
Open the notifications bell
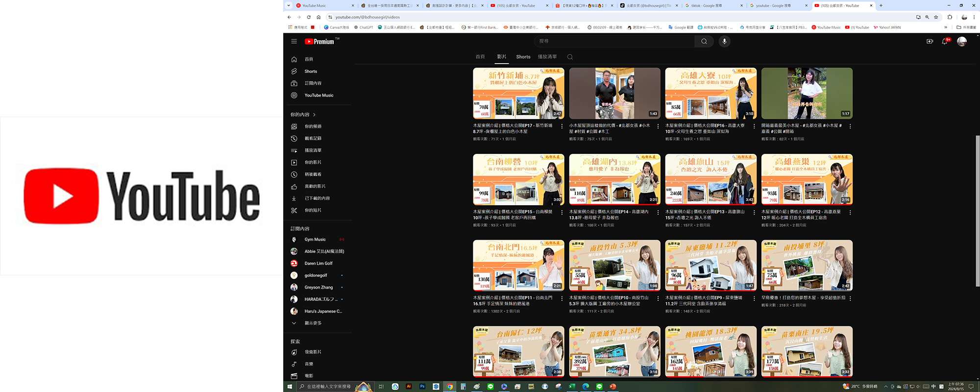(x=945, y=41)
